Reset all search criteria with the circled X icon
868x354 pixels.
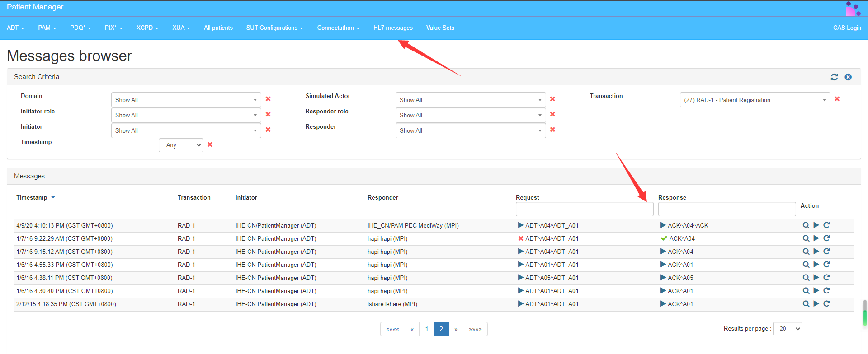tap(848, 77)
